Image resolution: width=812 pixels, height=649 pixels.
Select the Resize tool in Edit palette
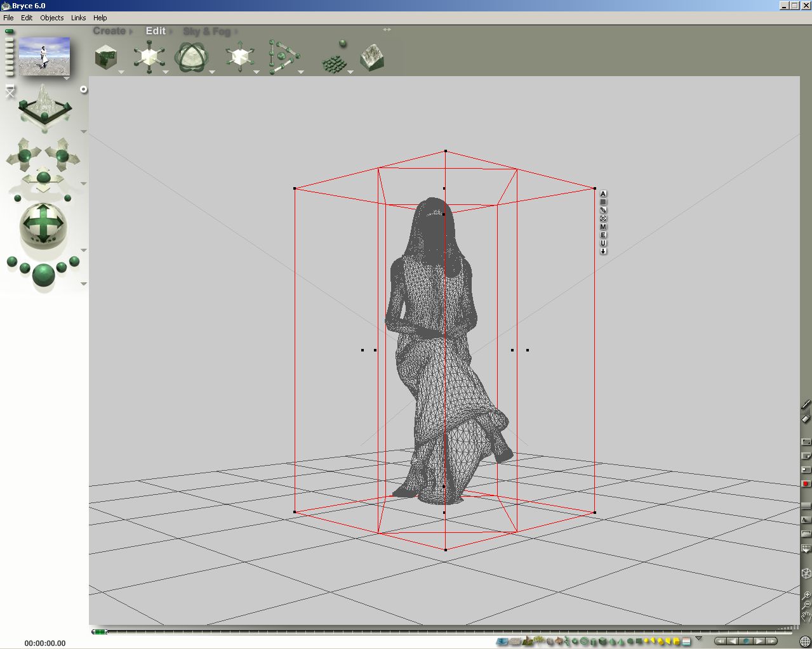[149, 57]
